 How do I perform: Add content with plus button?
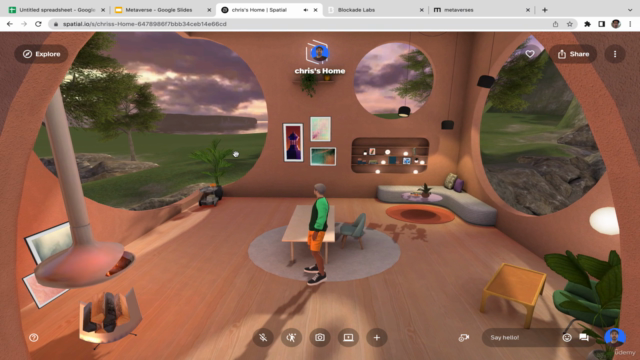point(376,338)
